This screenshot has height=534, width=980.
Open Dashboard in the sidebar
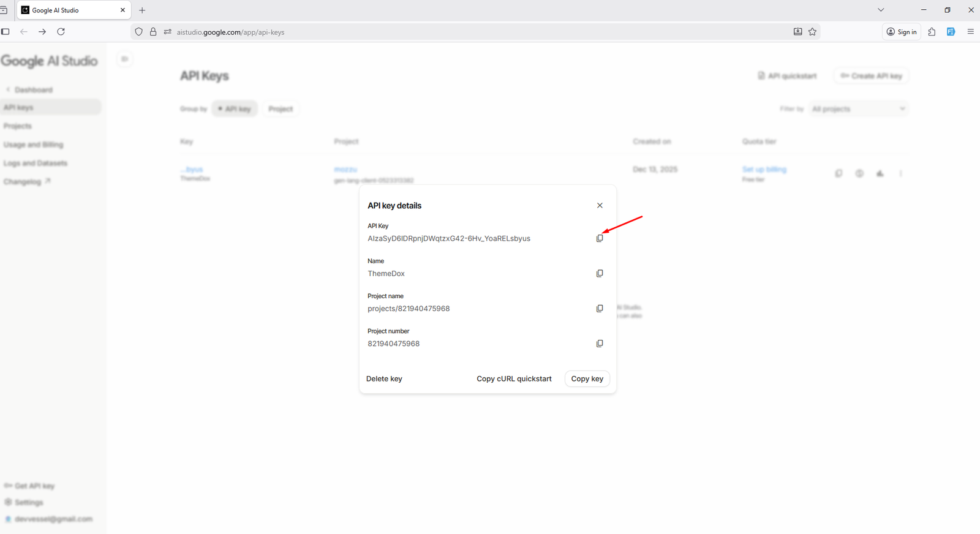tap(34, 90)
